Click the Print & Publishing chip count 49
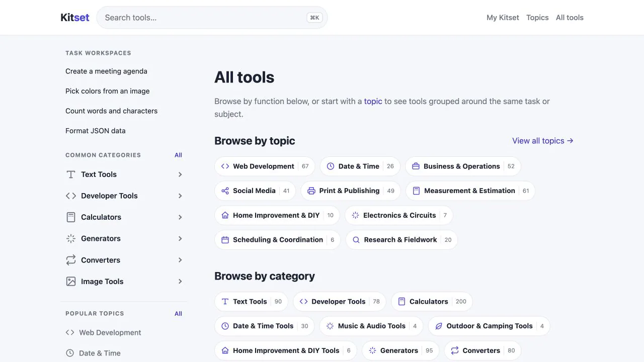The height and width of the screenshot is (362, 644). pyautogui.click(x=391, y=191)
